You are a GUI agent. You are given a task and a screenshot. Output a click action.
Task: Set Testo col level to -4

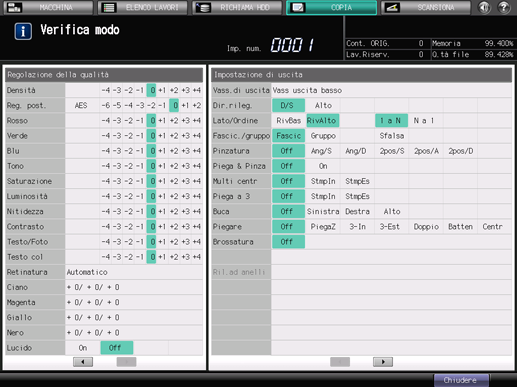105,257
